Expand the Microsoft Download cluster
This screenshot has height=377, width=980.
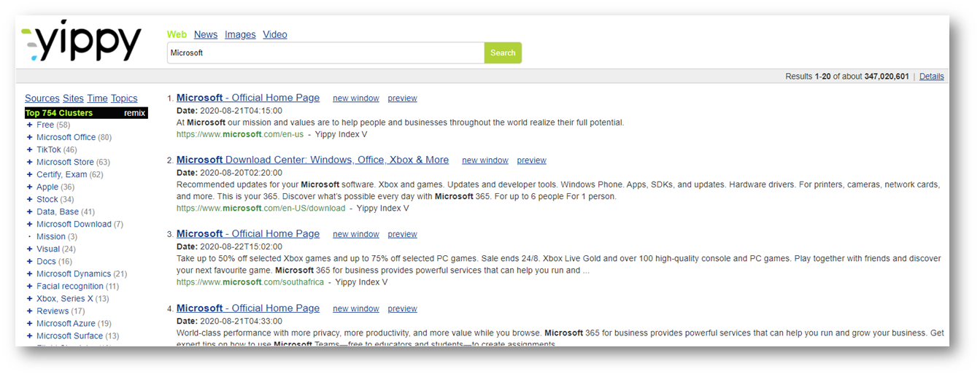30,224
